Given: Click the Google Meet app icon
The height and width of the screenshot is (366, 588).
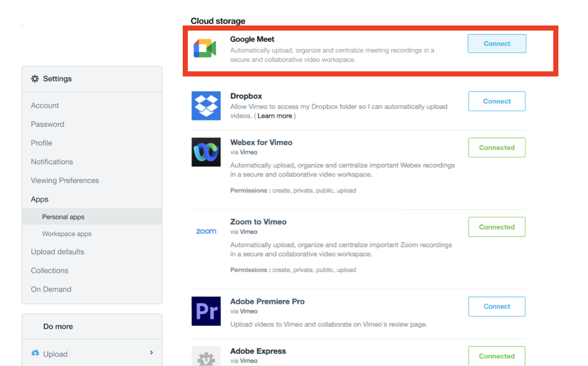Looking at the screenshot, I should pyautogui.click(x=205, y=48).
